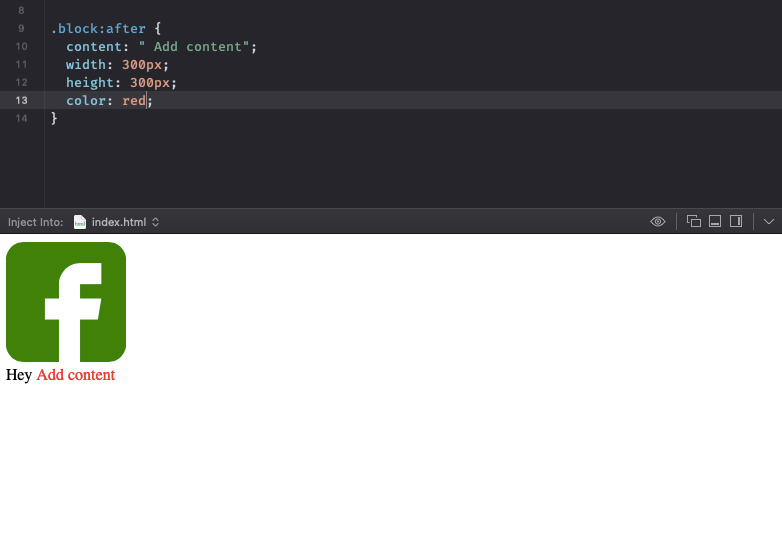Click the closing brace on line 14
Viewport: 782px width, 538px height.
click(x=54, y=118)
